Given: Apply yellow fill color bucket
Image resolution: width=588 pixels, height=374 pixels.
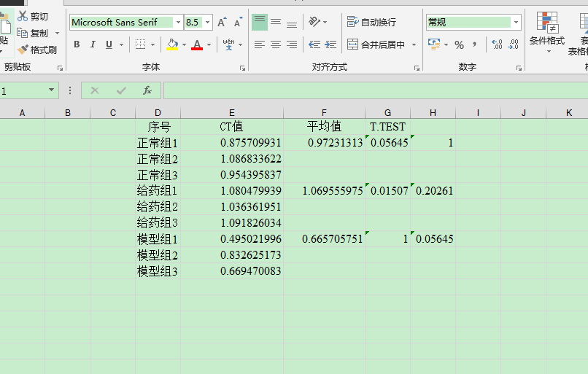Looking at the screenshot, I should [172, 44].
